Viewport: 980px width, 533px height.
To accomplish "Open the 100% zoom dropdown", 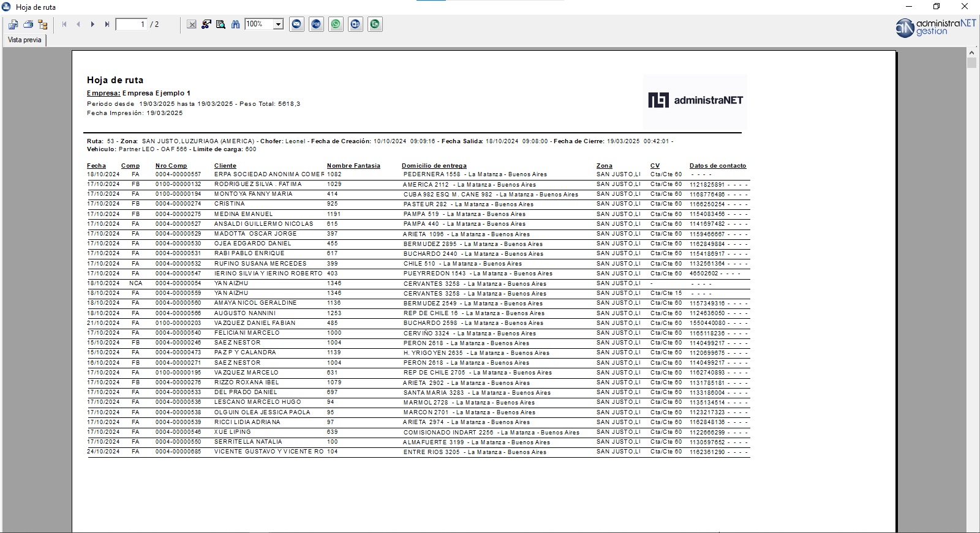I will pyautogui.click(x=278, y=24).
